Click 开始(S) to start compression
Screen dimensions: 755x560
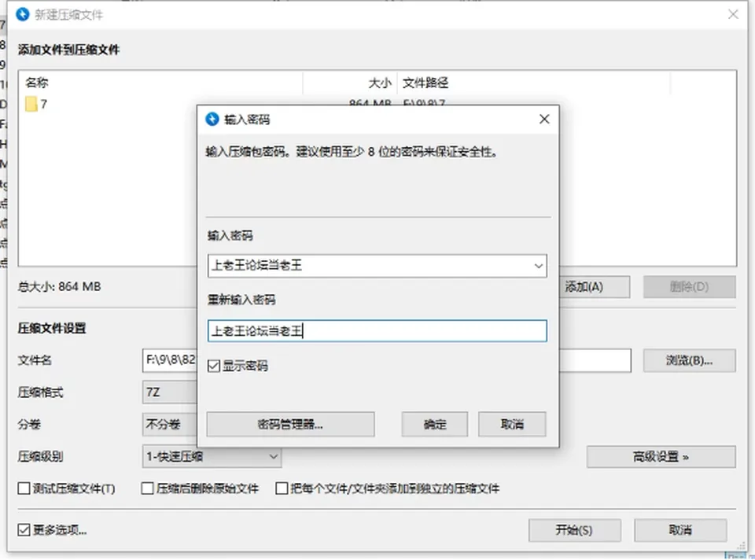(574, 530)
